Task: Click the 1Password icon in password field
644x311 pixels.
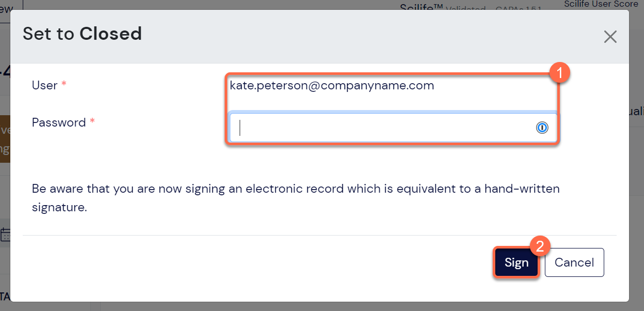Action: [542, 128]
